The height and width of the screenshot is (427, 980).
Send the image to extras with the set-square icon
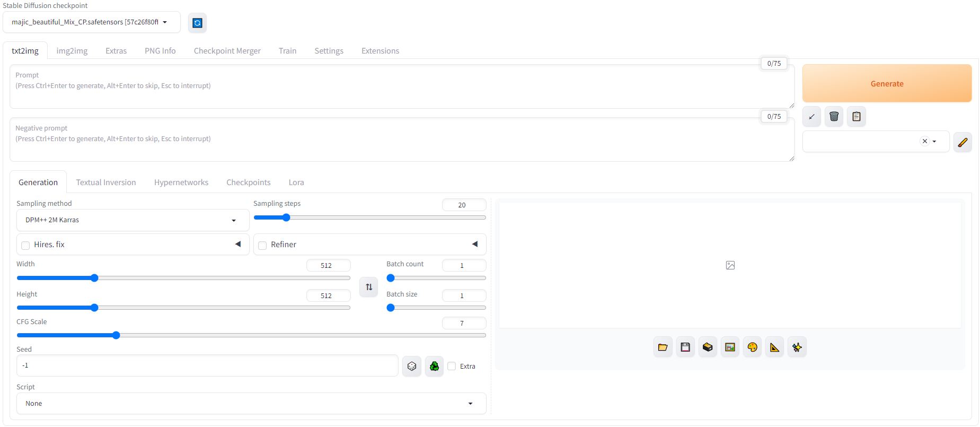[x=775, y=347]
